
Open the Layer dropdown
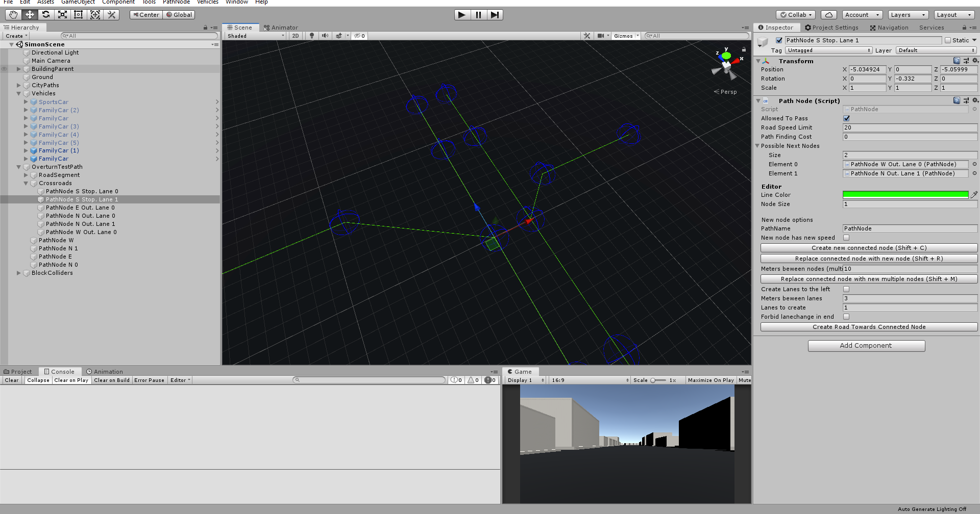tap(937, 50)
